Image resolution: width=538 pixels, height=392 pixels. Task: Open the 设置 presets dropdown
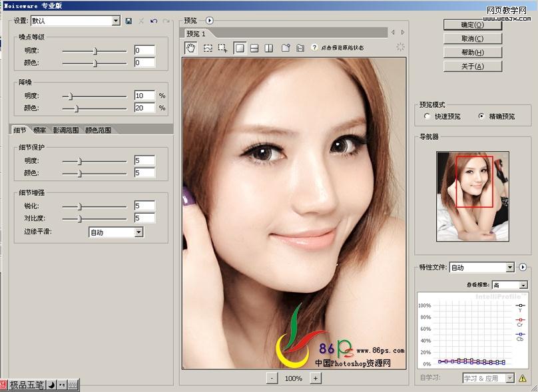117,21
